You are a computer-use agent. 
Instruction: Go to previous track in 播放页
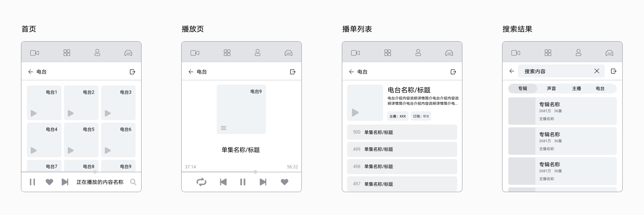point(223,182)
